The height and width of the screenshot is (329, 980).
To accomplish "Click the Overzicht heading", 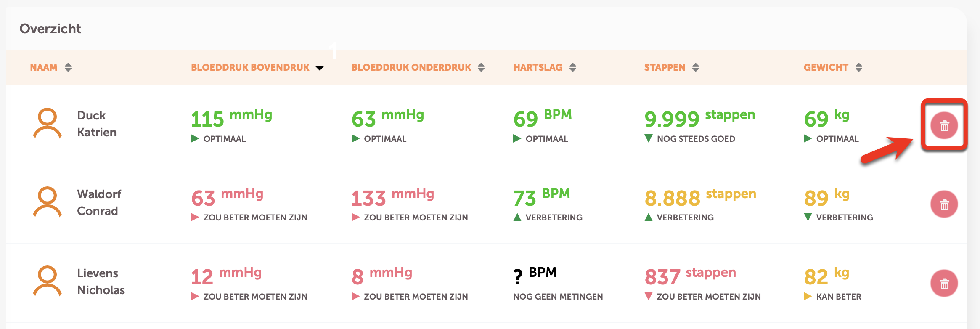I will click(x=50, y=29).
